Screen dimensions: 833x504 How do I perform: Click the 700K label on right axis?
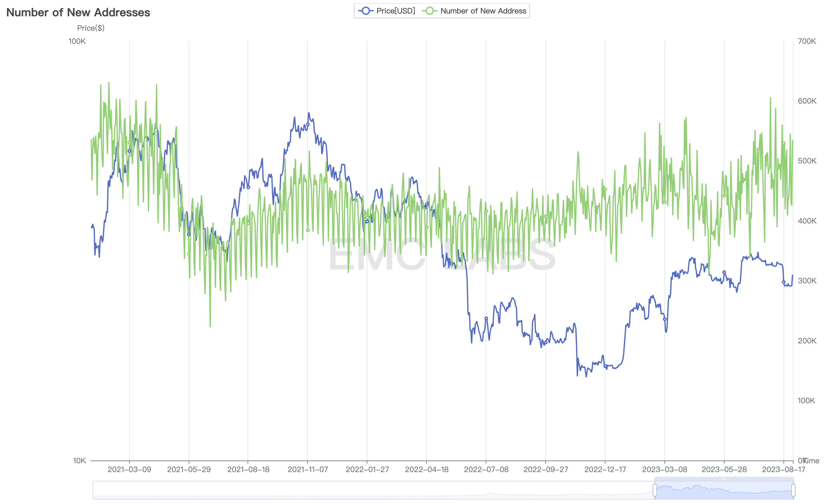[x=807, y=41]
